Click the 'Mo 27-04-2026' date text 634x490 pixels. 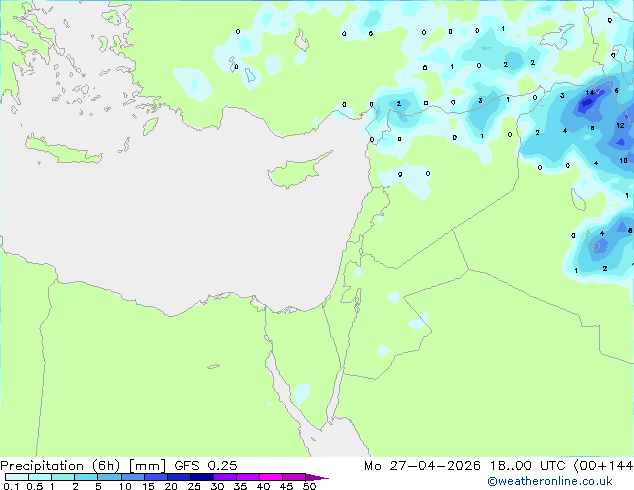coord(422,466)
